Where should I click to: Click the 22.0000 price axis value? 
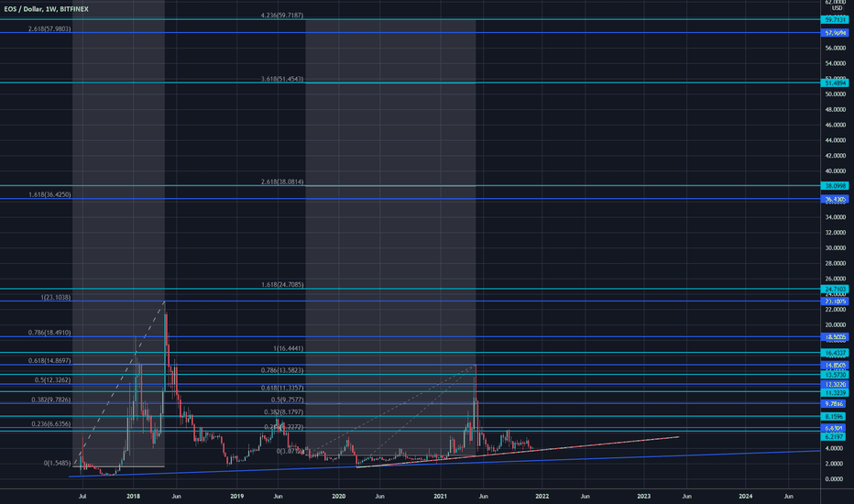[x=835, y=310]
